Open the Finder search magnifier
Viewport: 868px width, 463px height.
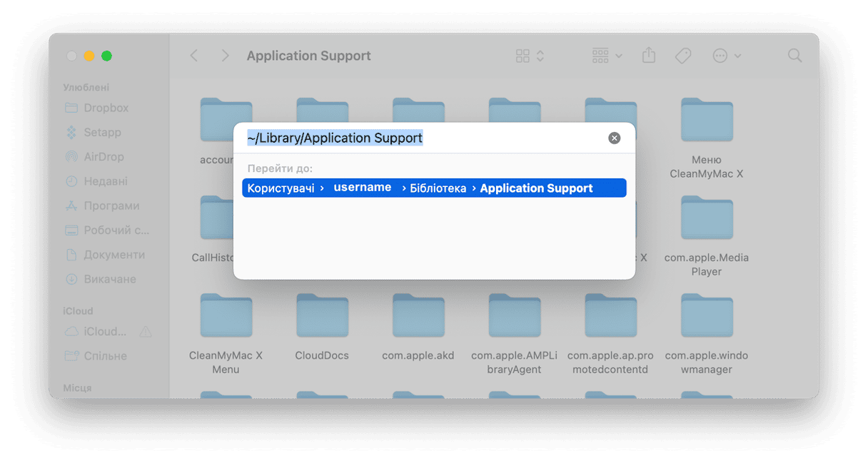(794, 56)
